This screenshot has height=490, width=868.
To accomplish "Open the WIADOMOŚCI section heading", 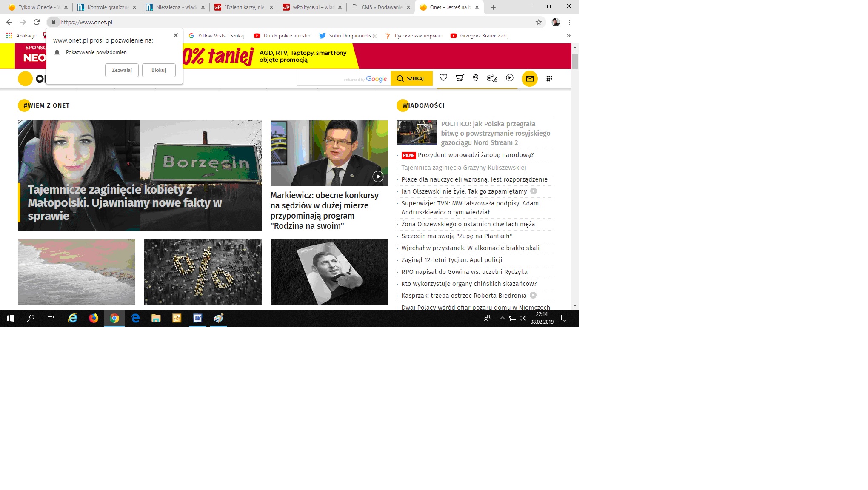I will [423, 105].
